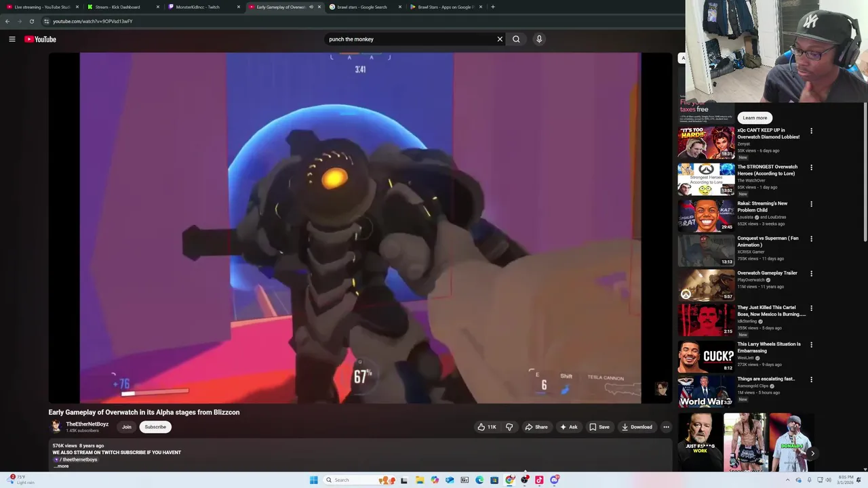Save the video to a playlist
This screenshot has height=488, width=868.
point(599,427)
